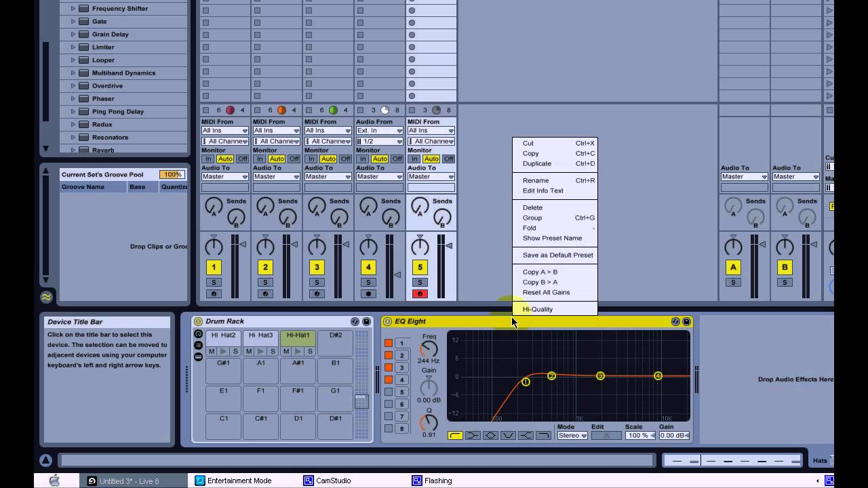This screenshot has width=868, height=488.
Task: Select filter point 4 on EQ graph
Action: [x=658, y=375]
